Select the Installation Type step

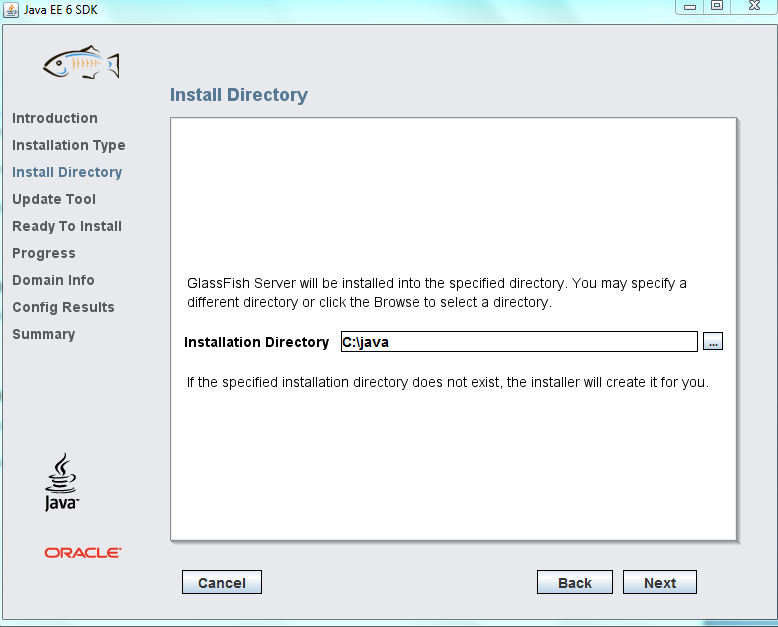tap(68, 145)
